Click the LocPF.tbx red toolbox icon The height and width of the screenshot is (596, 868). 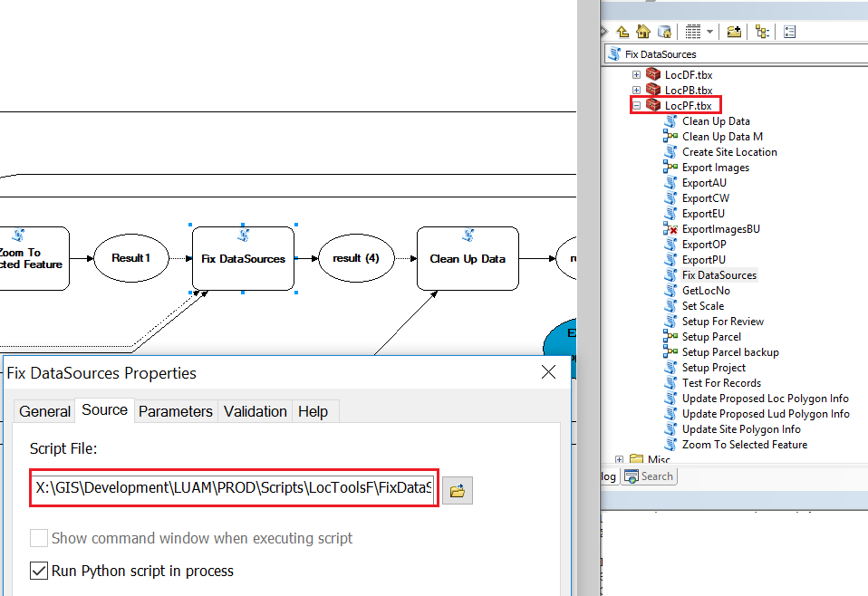(x=653, y=105)
